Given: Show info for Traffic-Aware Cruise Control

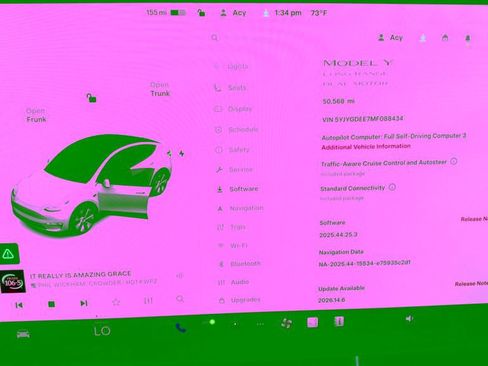Looking at the screenshot, I should (454, 161).
